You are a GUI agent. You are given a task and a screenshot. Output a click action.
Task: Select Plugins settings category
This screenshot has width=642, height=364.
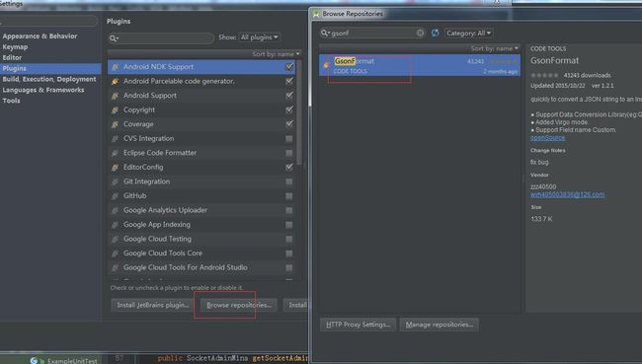pyautogui.click(x=50, y=68)
